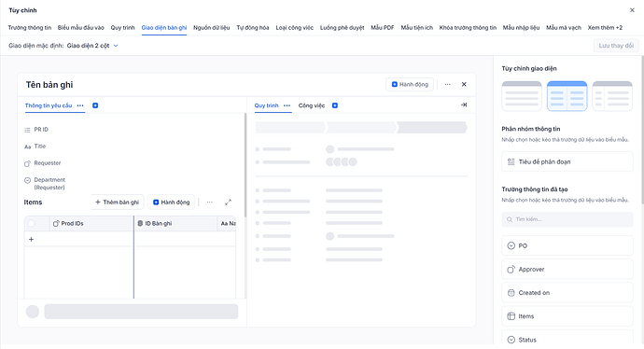Click Hành động button in record header
The width and height of the screenshot is (644, 349).
tap(410, 84)
